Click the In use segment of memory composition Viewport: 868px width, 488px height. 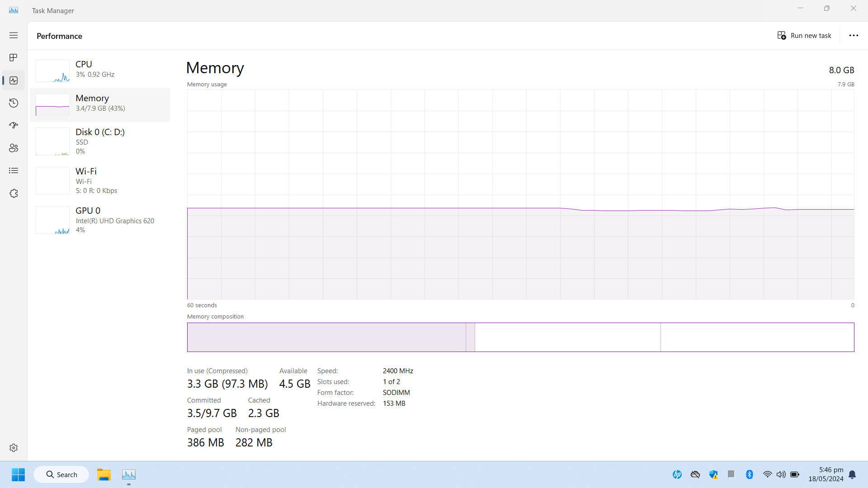[x=326, y=337]
